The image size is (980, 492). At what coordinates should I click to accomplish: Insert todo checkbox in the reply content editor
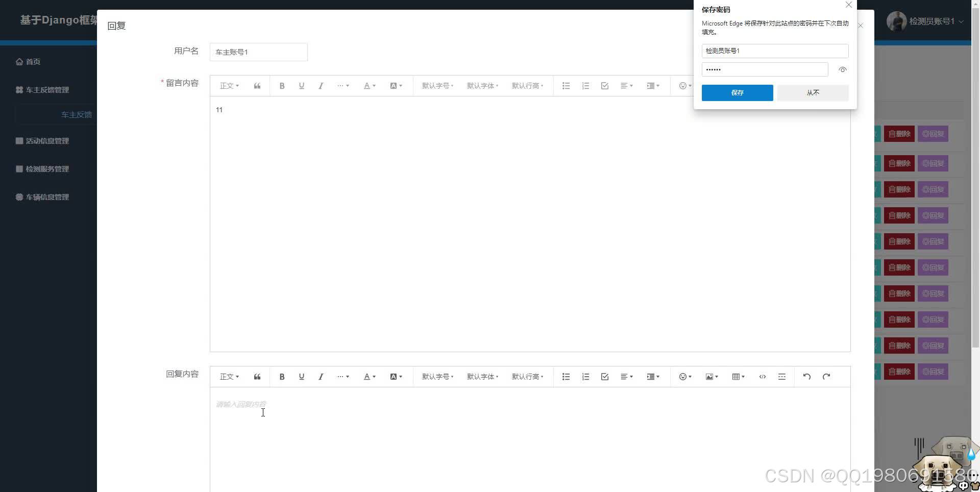coord(605,377)
